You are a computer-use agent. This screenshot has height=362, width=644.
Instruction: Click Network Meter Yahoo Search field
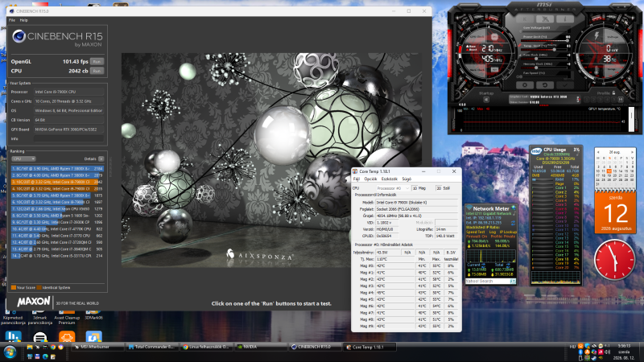click(x=488, y=281)
